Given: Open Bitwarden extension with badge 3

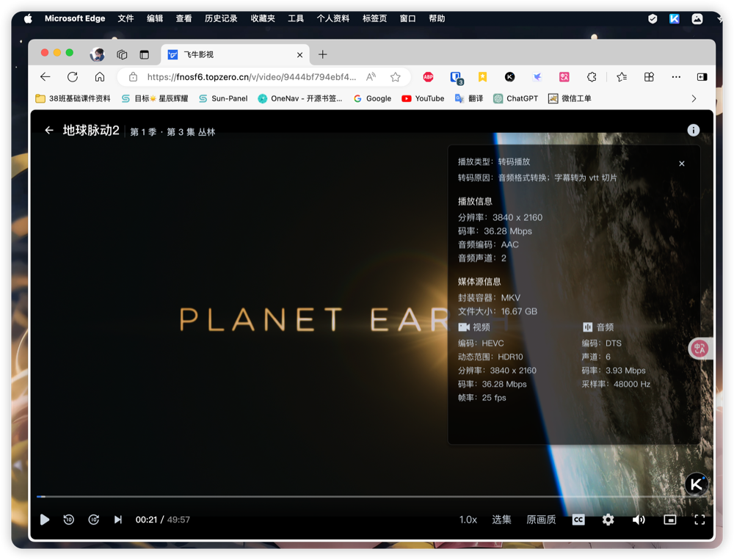Looking at the screenshot, I should [x=456, y=78].
